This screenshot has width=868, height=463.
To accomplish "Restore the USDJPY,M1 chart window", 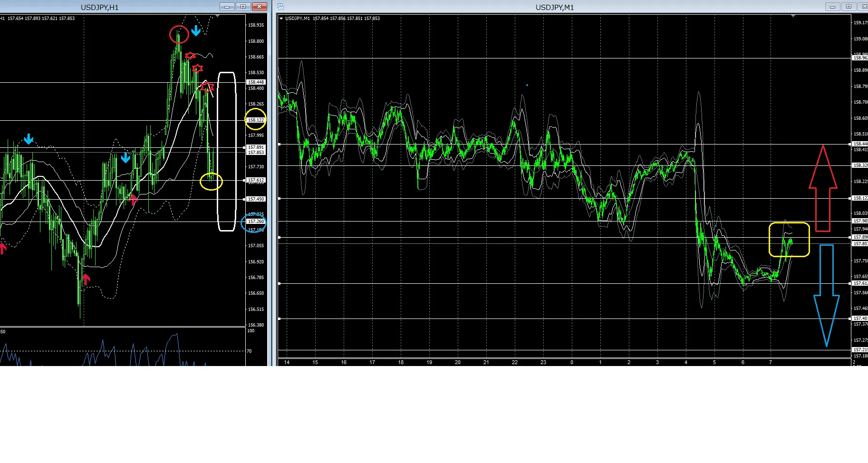I will tap(849, 7).
